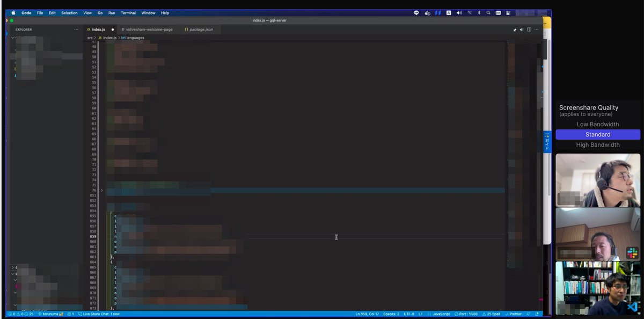Click the top participant video thumbnail
This screenshot has width=644, height=319.
click(x=598, y=180)
